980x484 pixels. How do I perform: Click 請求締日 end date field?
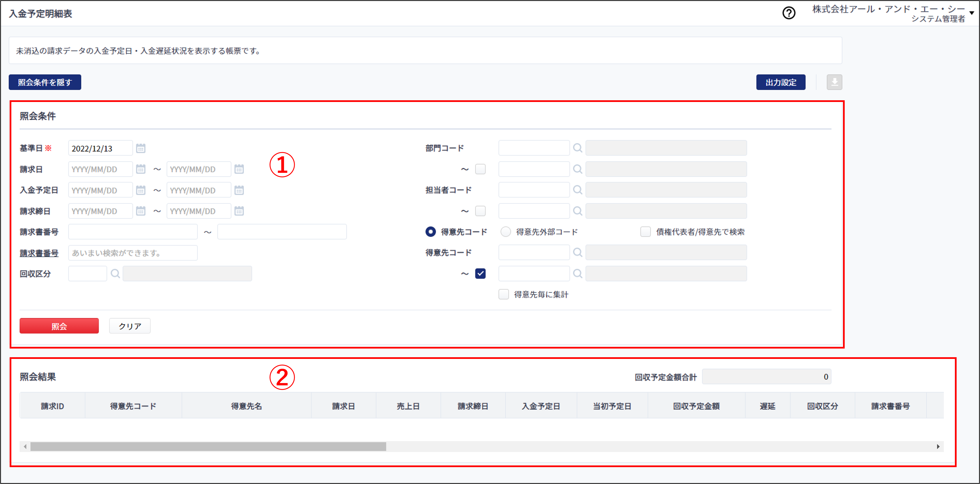point(199,211)
